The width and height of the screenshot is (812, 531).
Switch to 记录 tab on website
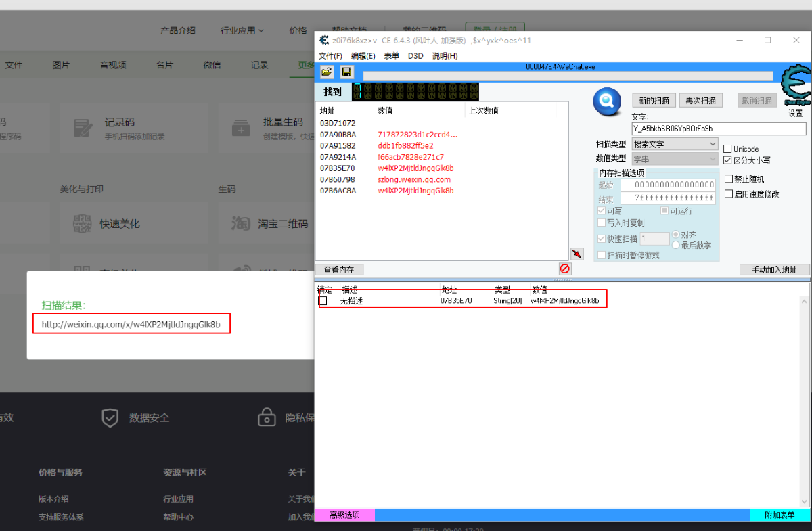tap(260, 65)
